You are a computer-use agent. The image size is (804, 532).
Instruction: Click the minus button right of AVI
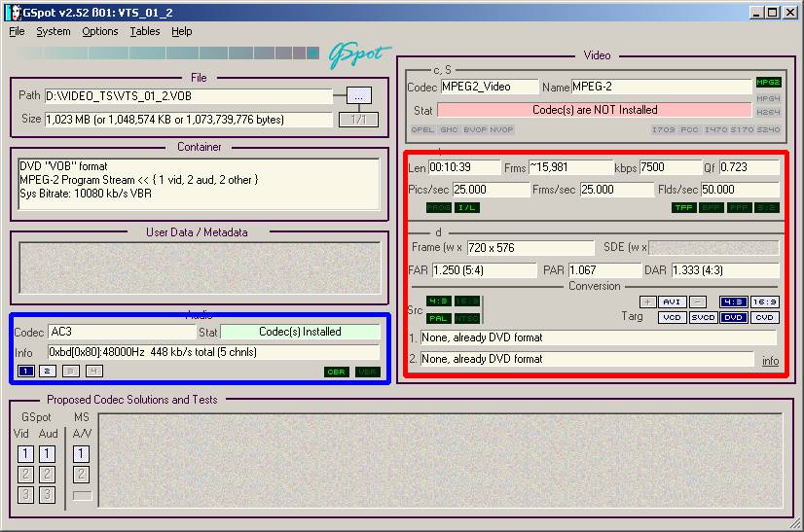[x=698, y=301]
